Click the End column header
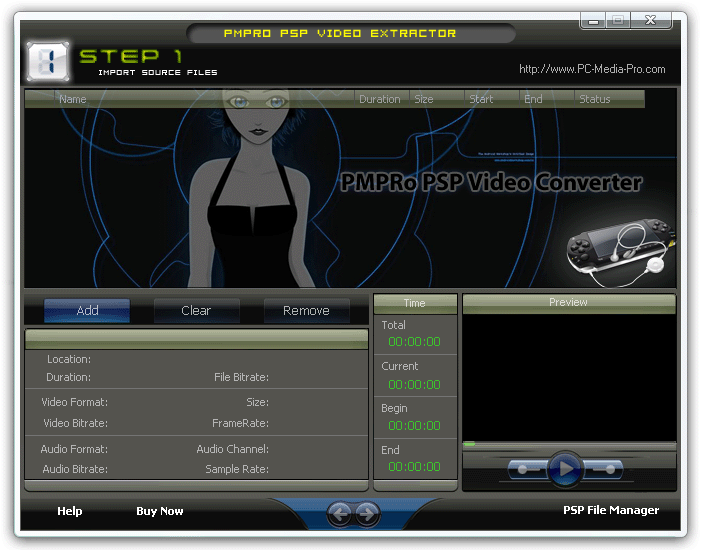701x550 pixels. pos(547,99)
